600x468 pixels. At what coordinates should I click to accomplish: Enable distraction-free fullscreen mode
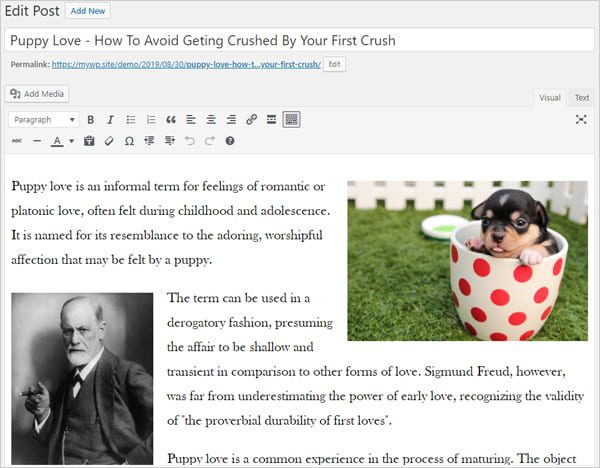pos(581,119)
